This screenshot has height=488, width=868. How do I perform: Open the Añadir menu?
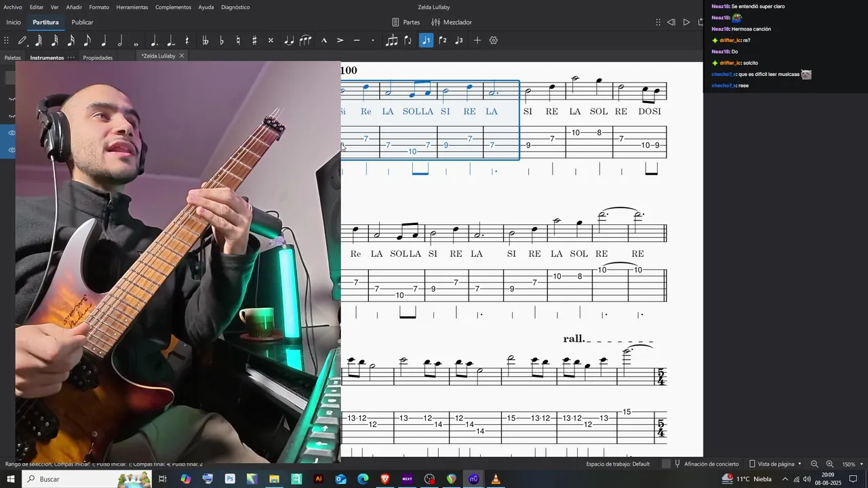[74, 7]
